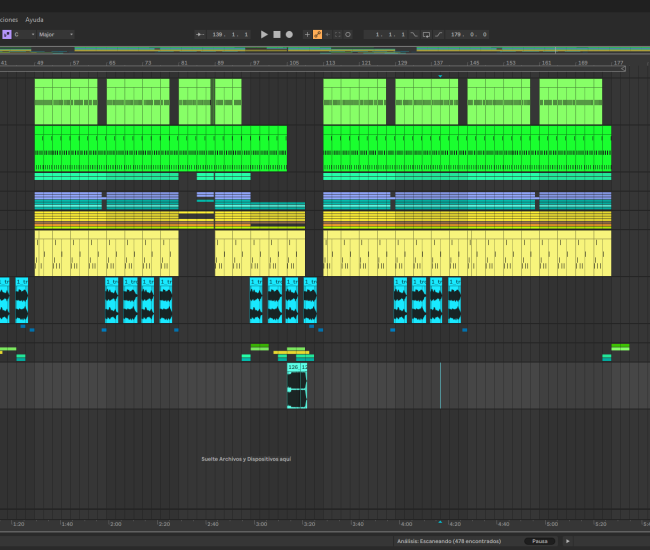Click the Session Record circle button
The height and width of the screenshot is (550, 650).
coord(348,34)
